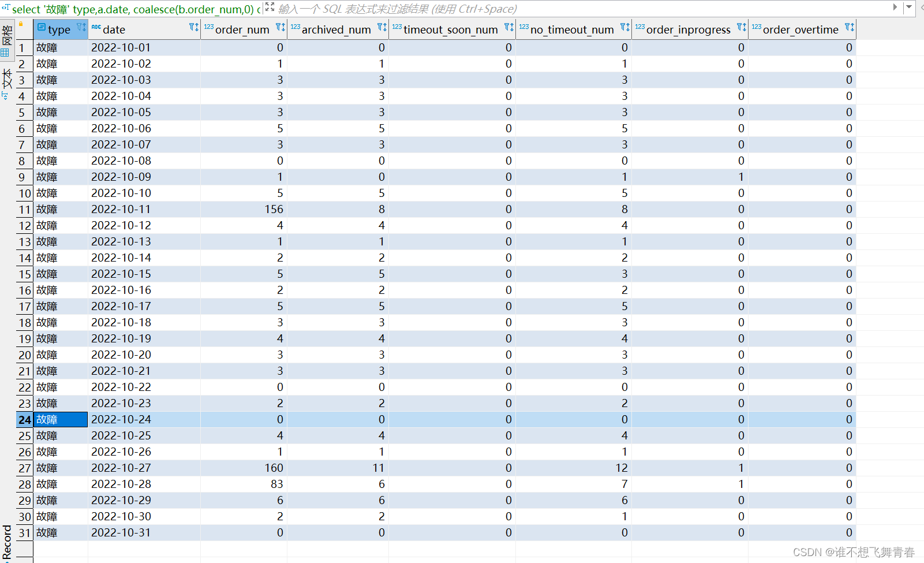
Task: Click the date cell 2022-10-20
Action: coord(144,355)
